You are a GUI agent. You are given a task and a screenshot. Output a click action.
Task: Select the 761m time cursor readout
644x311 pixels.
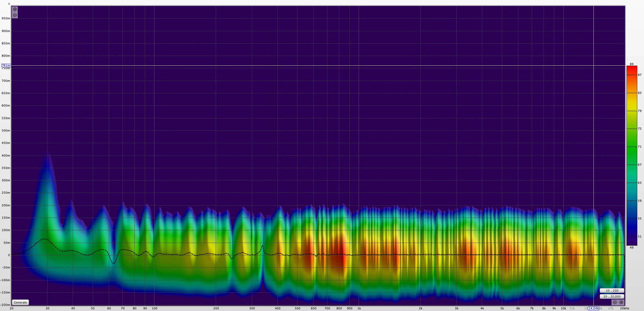tap(6, 65)
